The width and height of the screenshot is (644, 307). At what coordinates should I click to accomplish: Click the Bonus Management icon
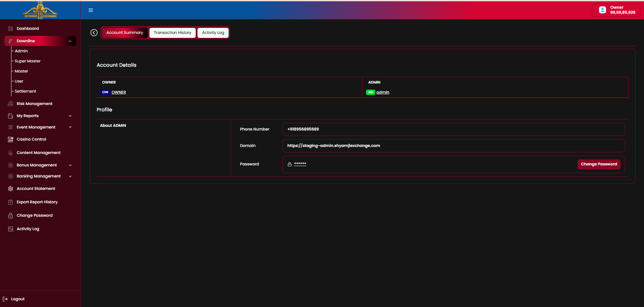[x=10, y=165]
